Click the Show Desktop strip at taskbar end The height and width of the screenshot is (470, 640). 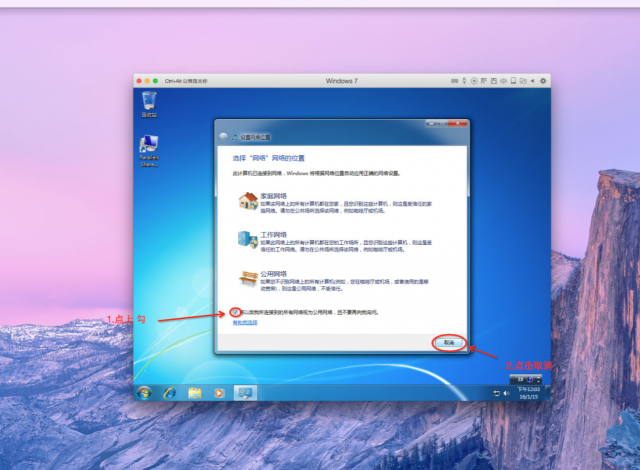(x=547, y=393)
